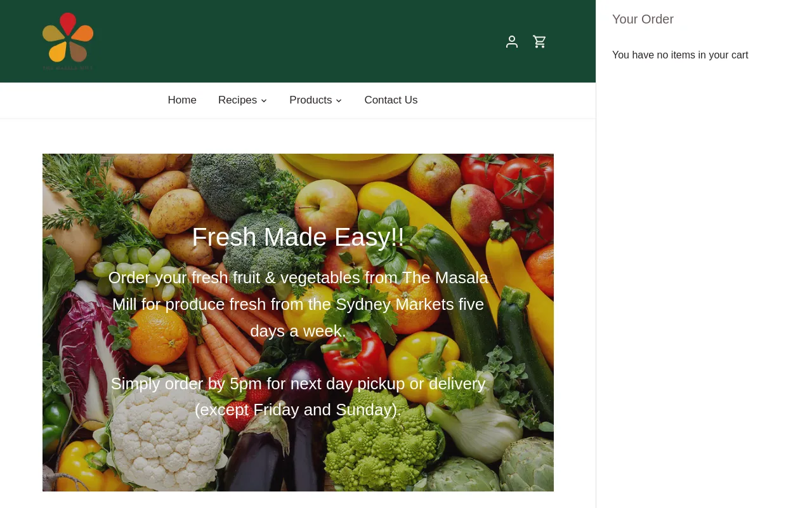812x508 pixels.
Task: Open the account login person icon
Action: click(512, 41)
